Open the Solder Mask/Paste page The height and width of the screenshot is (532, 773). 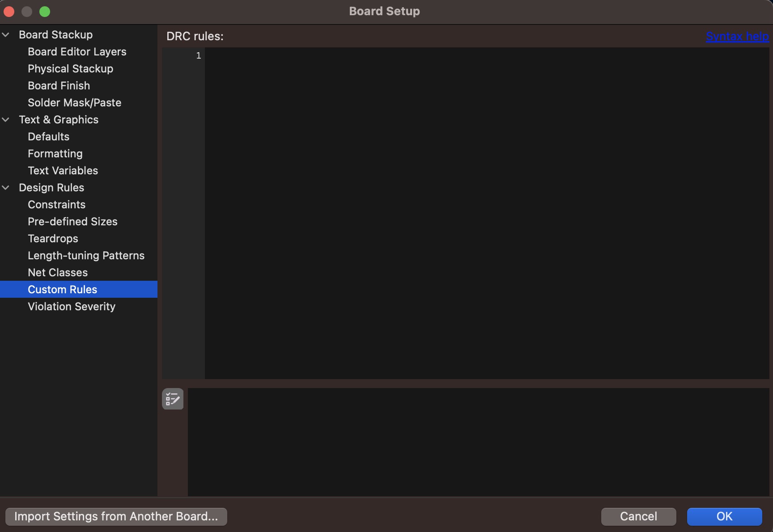tap(74, 102)
